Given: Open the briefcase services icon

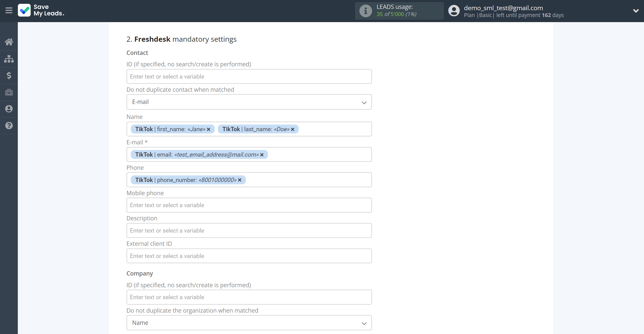Looking at the screenshot, I should click(9, 92).
